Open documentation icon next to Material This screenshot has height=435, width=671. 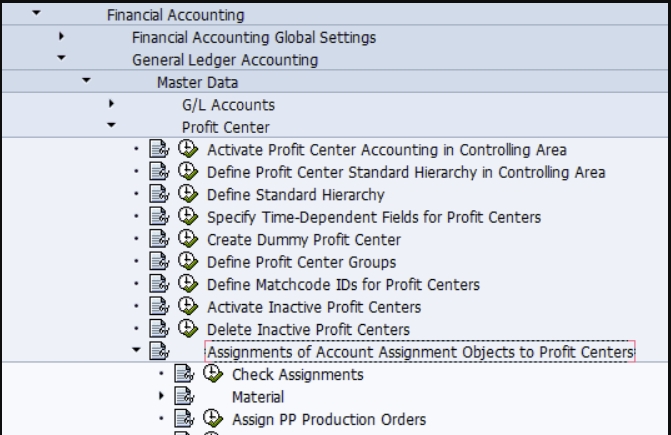(184, 397)
